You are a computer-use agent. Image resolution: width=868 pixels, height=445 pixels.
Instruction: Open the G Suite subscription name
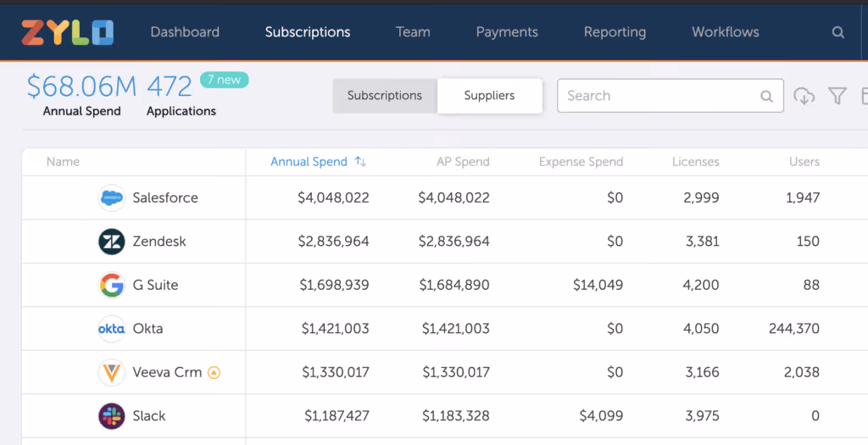(x=155, y=285)
